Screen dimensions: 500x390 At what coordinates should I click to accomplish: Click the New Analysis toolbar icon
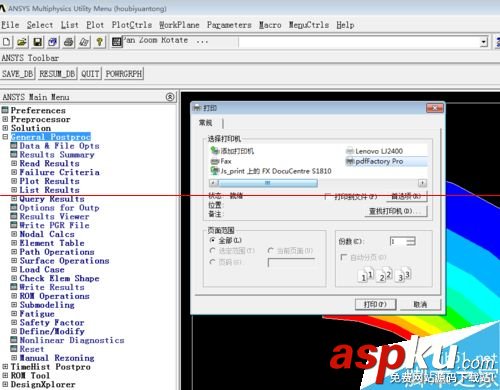pyautogui.click(x=7, y=42)
